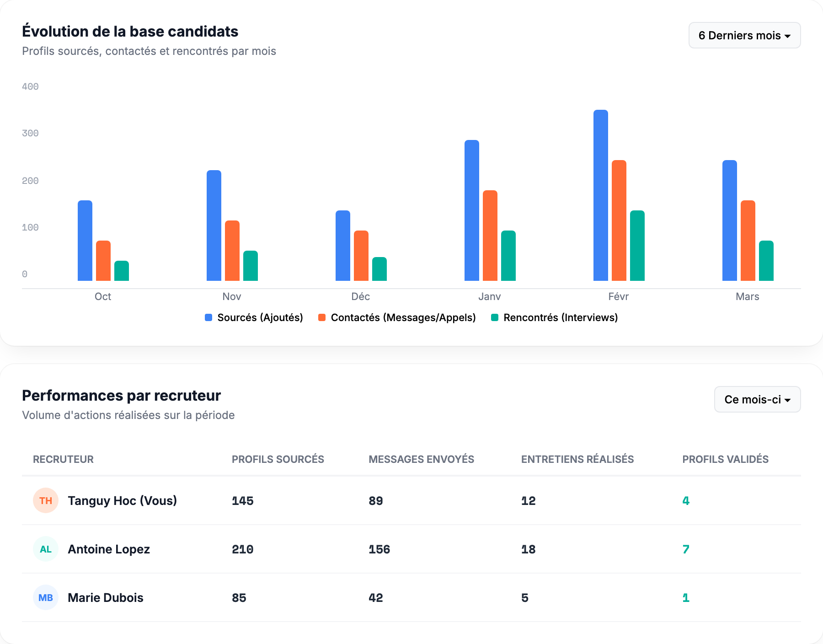The width and height of the screenshot is (823, 644).
Task: Click the TH avatar for Tanguy Hoc
Action: coord(45,500)
